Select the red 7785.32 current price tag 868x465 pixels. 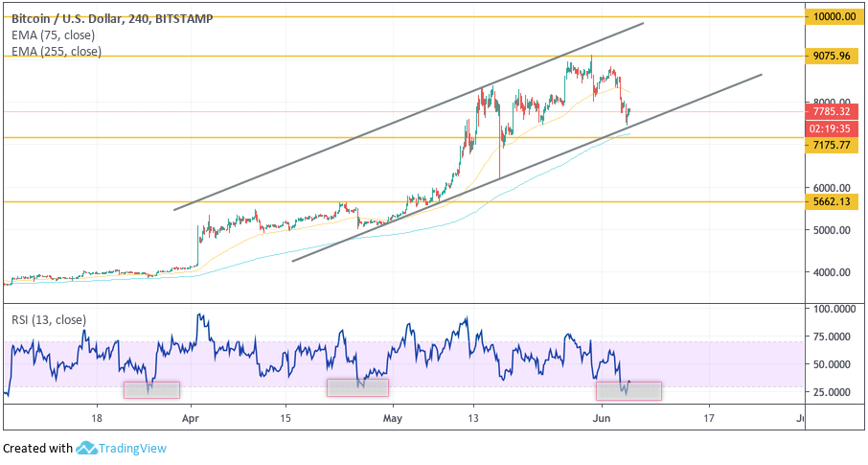click(831, 111)
